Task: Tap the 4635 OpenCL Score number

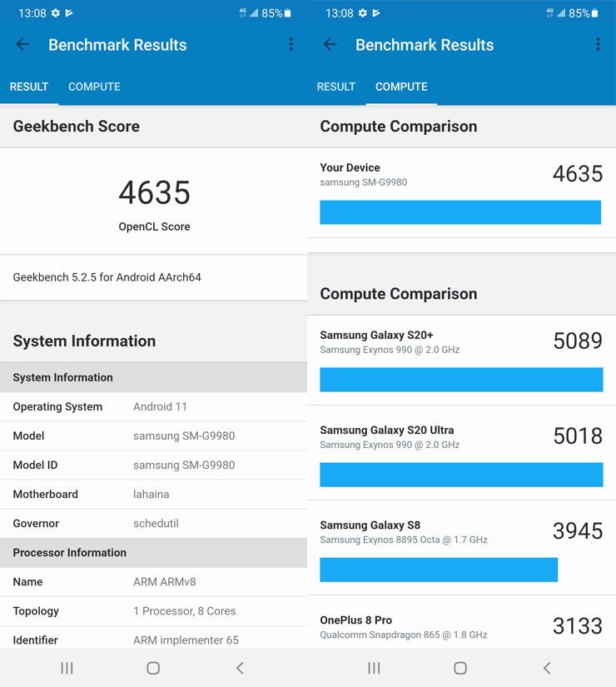Action: (x=154, y=193)
